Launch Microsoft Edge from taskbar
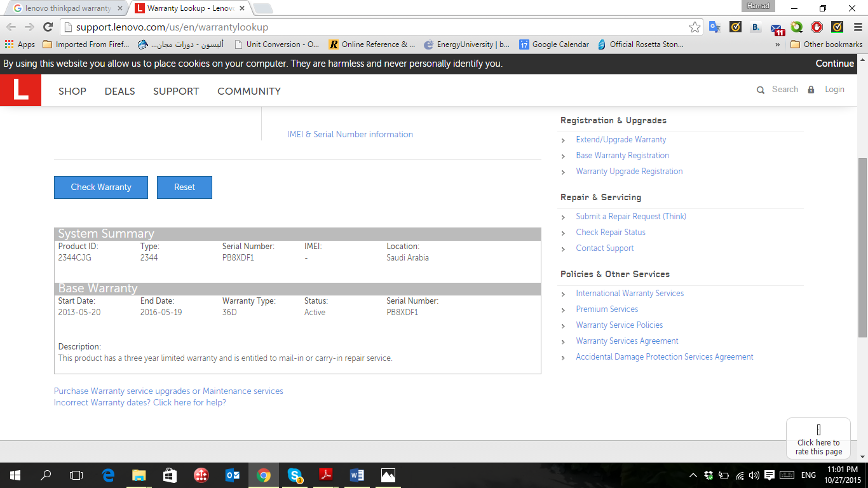Viewport: 868px width, 488px height. (108, 475)
